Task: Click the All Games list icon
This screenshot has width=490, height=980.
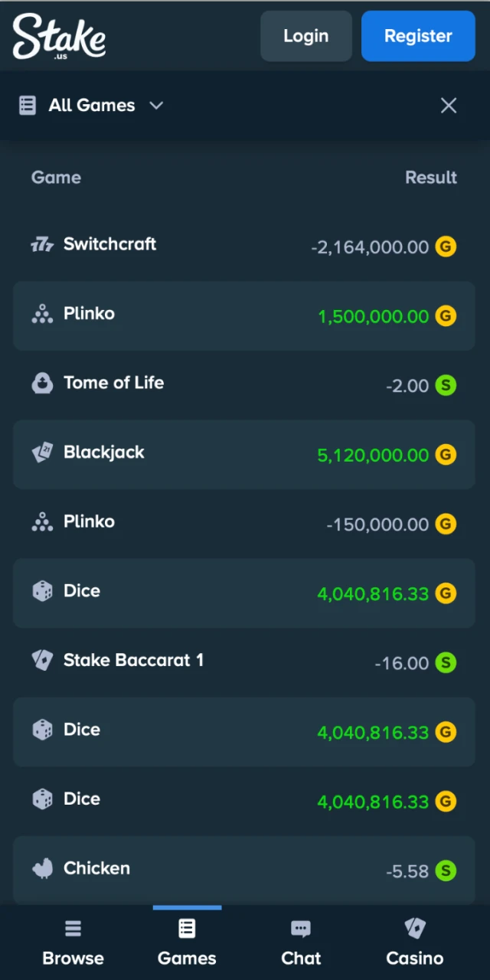Action: 27,105
